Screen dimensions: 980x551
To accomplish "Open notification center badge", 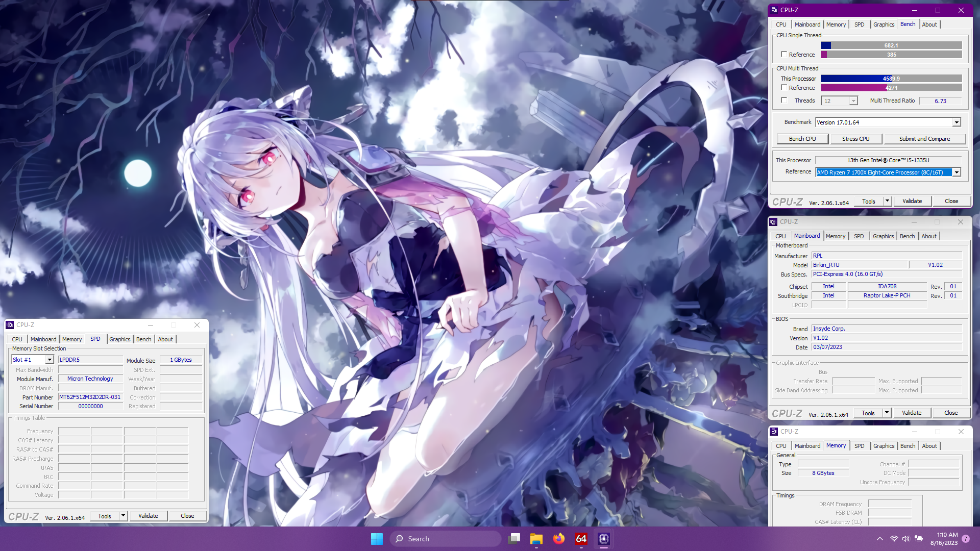I will (966, 539).
